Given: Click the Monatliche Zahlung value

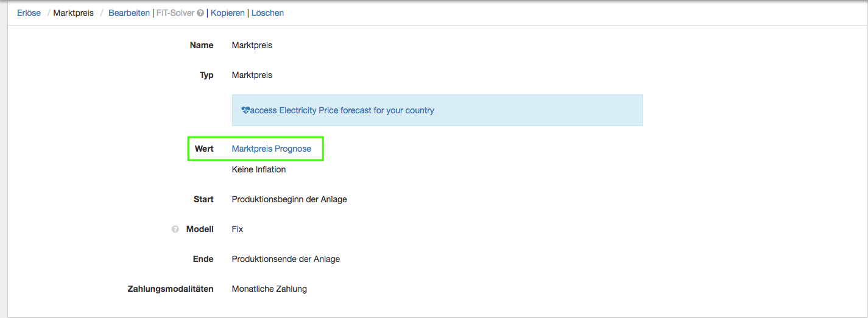Looking at the screenshot, I should [269, 289].
